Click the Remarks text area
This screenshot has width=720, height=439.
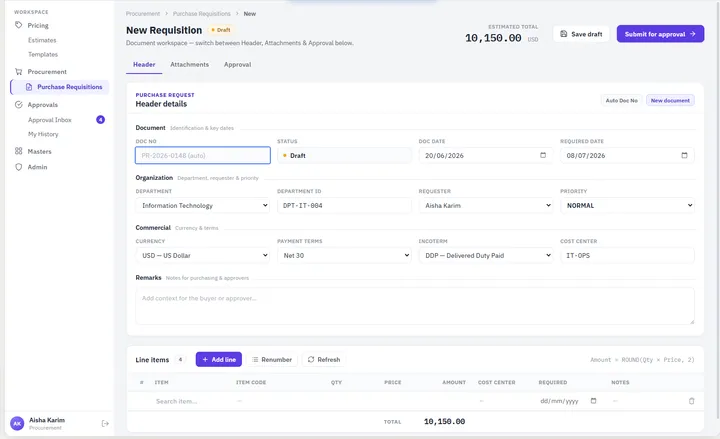pyautogui.click(x=415, y=306)
